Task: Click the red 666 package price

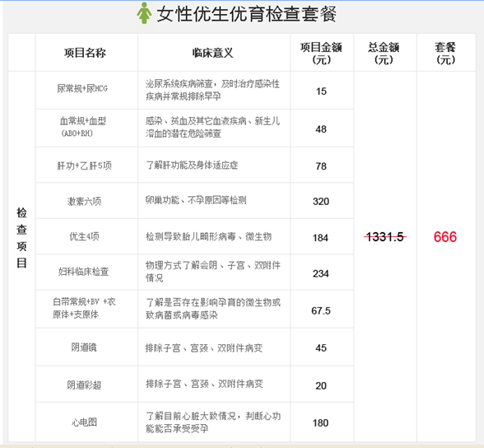Action: pyautogui.click(x=444, y=237)
